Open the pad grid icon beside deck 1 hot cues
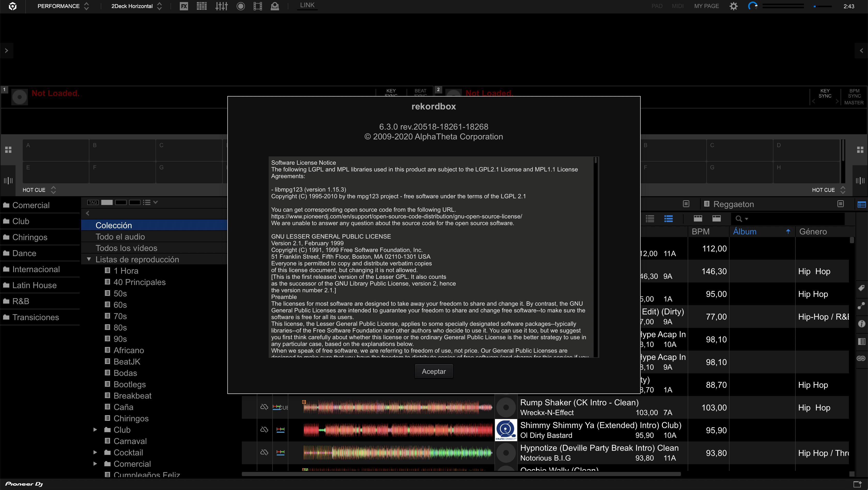Viewport: 868px width, 490px height. point(8,149)
